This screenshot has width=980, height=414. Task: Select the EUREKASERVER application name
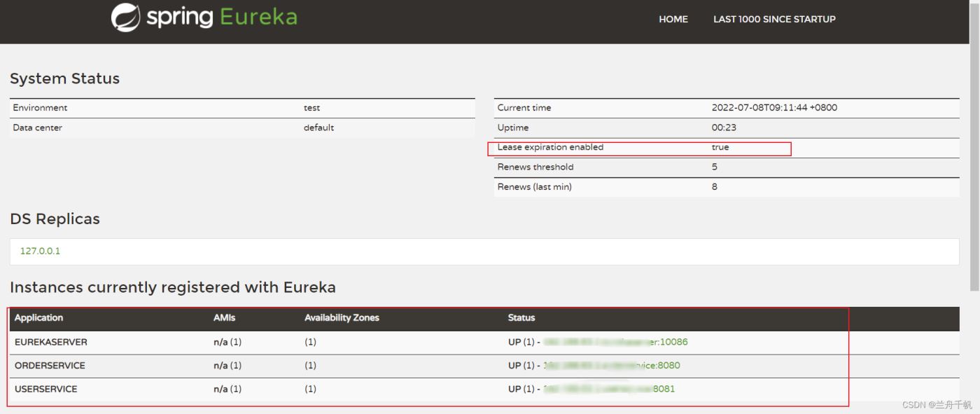pos(51,342)
